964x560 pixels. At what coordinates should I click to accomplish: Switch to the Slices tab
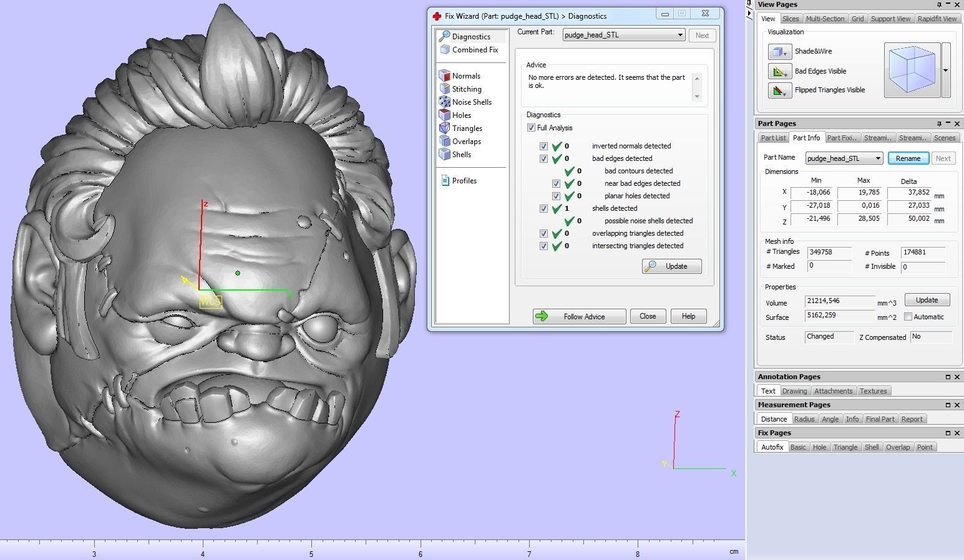[x=791, y=18]
